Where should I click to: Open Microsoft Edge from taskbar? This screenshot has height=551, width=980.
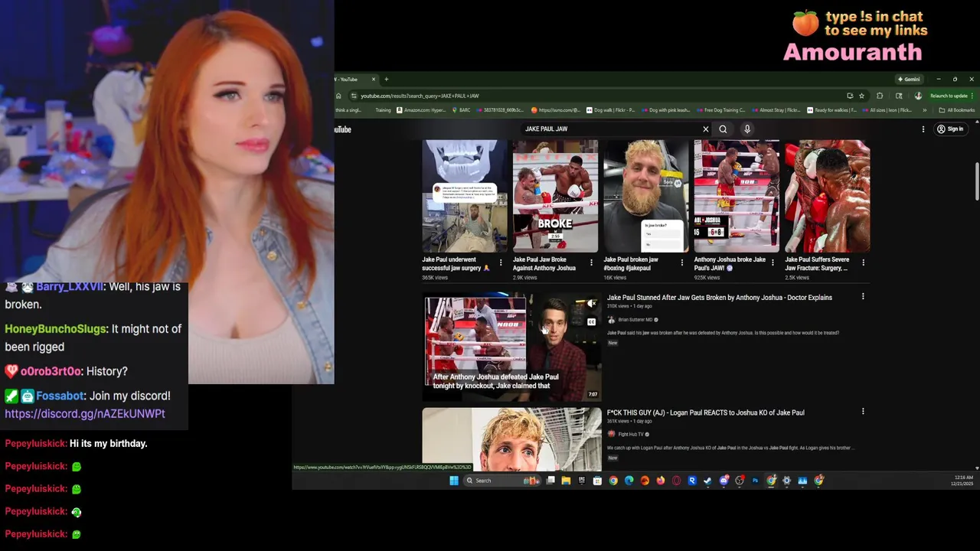coord(629,481)
